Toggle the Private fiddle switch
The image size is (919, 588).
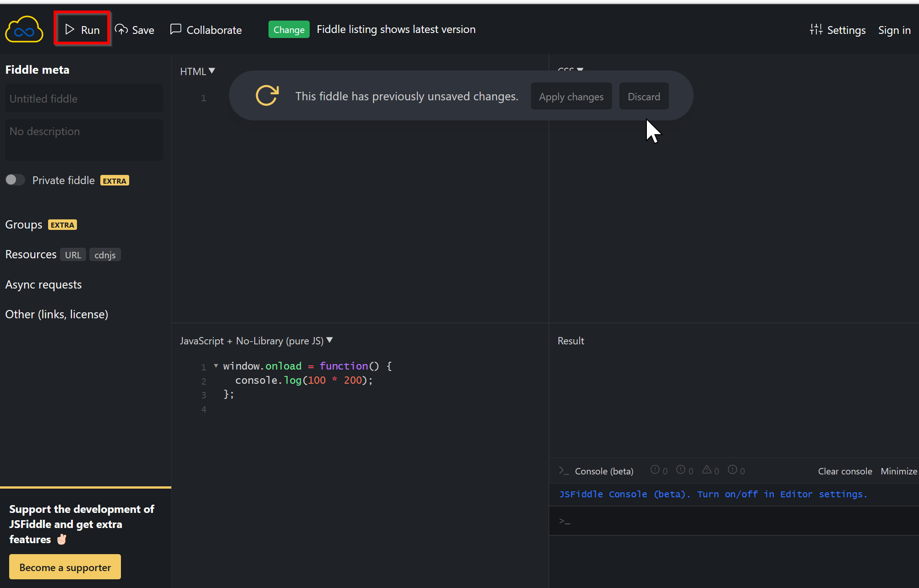click(x=15, y=180)
